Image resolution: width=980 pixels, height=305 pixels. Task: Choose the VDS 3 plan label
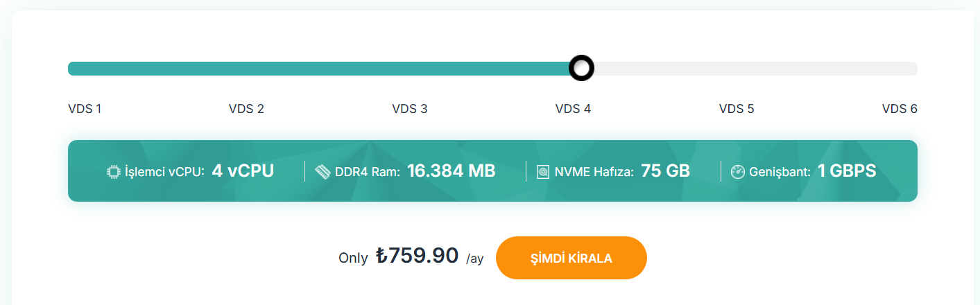[x=410, y=109]
